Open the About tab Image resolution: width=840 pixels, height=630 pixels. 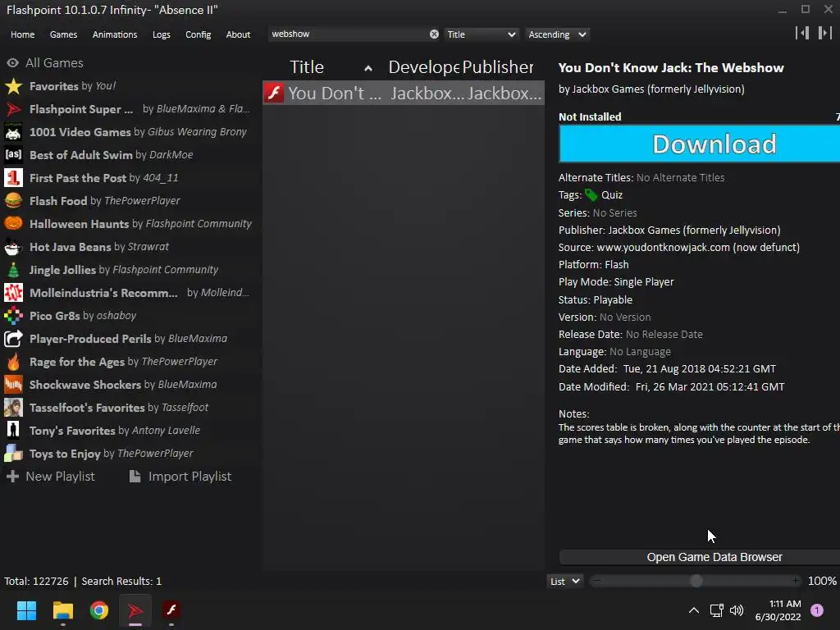[238, 34]
